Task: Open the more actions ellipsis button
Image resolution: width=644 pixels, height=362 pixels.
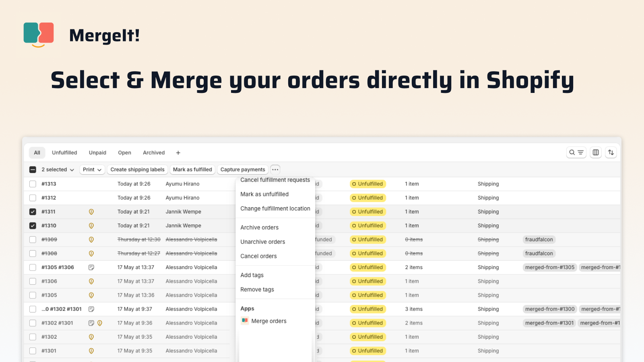Action: [x=275, y=169]
